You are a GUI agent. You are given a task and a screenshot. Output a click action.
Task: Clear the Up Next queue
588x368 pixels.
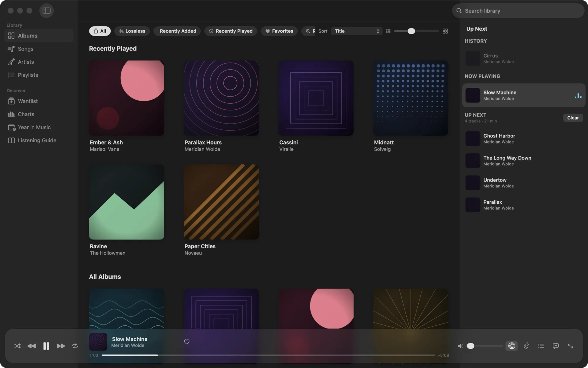[x=573, y=118]
